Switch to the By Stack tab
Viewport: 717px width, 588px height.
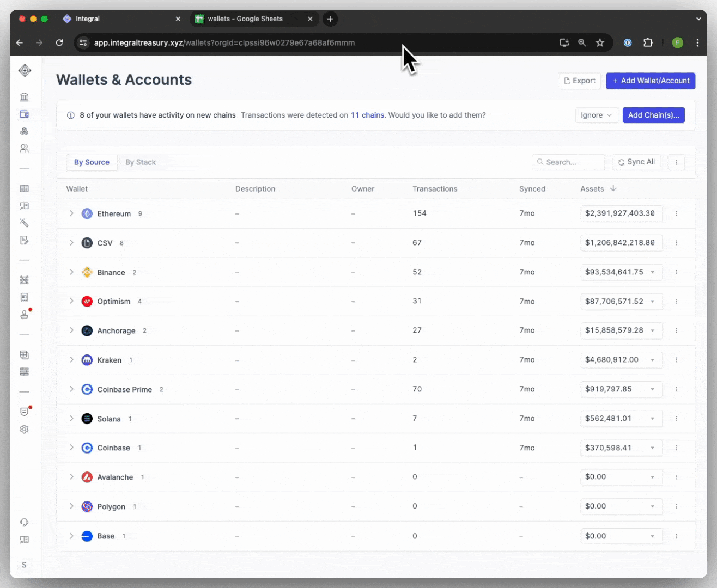pos(141,162)
